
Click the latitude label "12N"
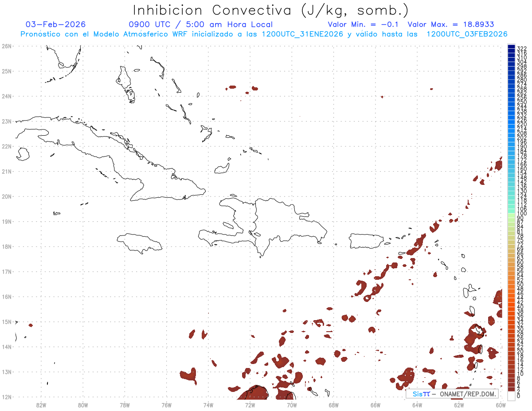[6, 397]
